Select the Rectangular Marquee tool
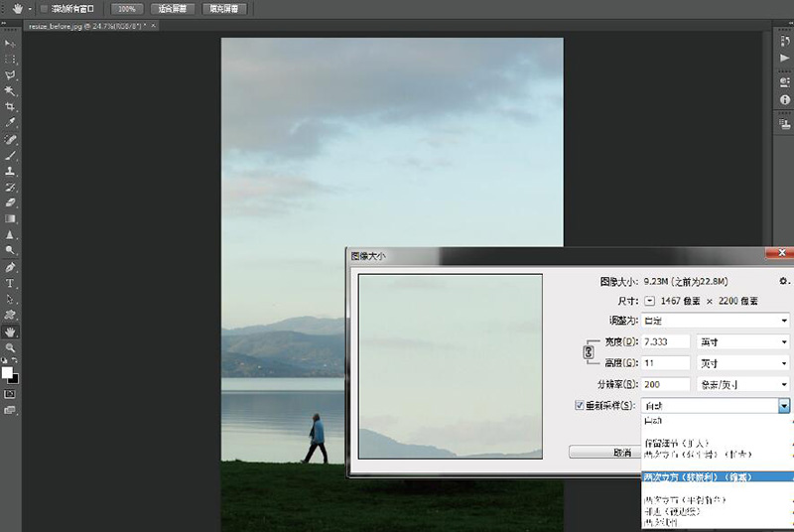 tap(10, 60)
